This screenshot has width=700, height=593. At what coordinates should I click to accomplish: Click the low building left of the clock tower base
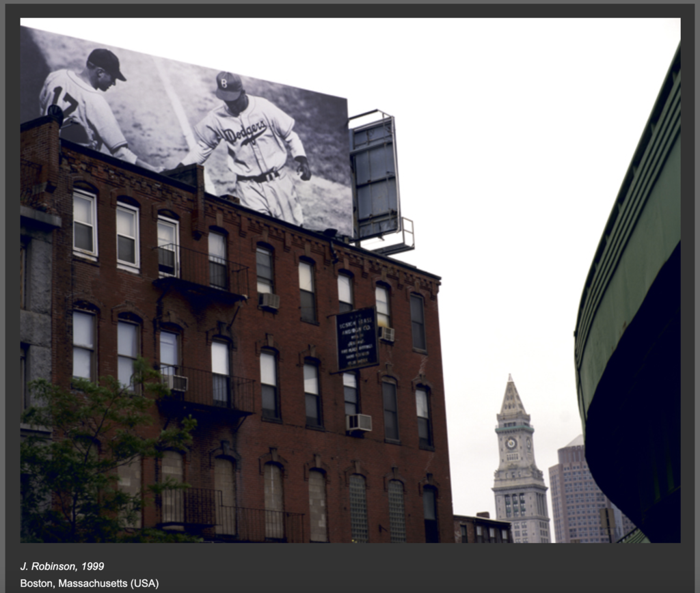(x=481, y=529)
